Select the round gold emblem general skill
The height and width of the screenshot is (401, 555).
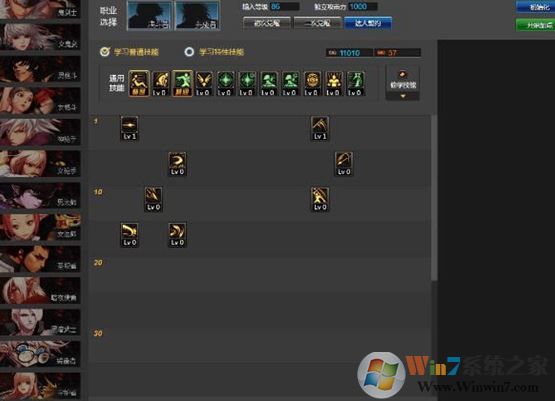(x=312, y=83)
